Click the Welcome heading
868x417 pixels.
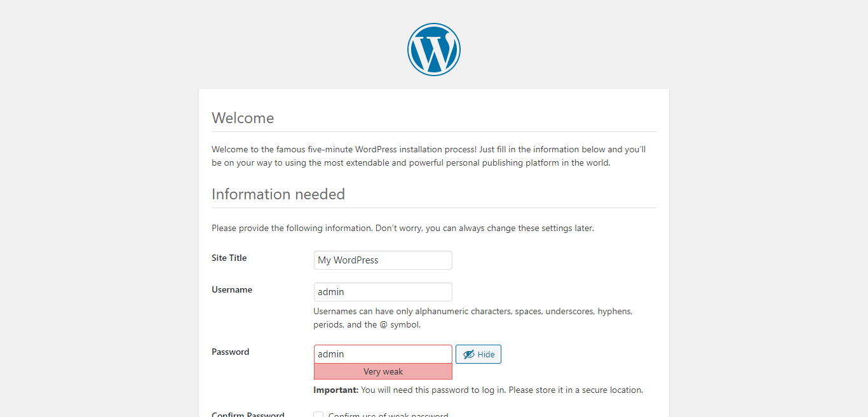(243, 118)
